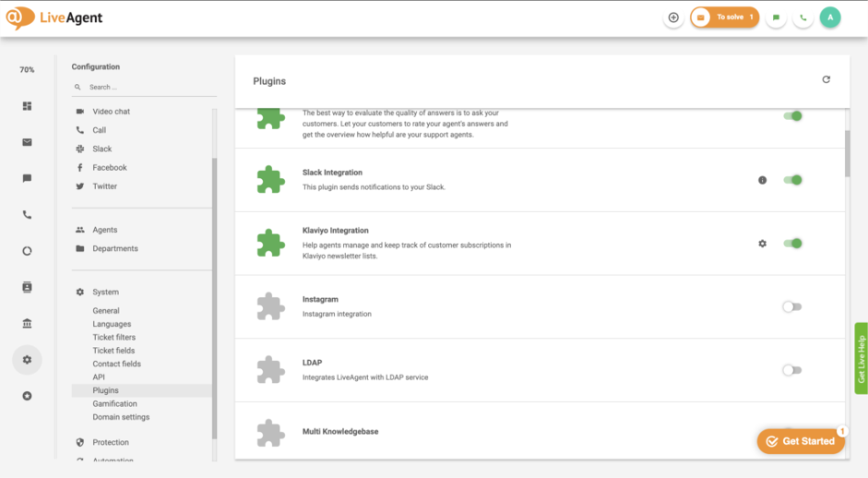Click the plus icon in top bar

[x=673, y=18]
